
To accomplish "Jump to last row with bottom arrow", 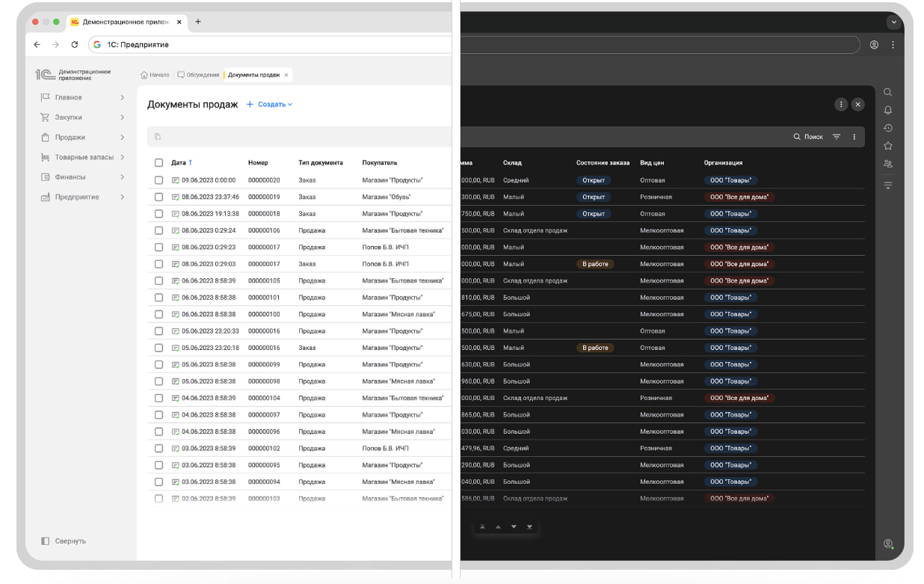I will tap(529, 527).
